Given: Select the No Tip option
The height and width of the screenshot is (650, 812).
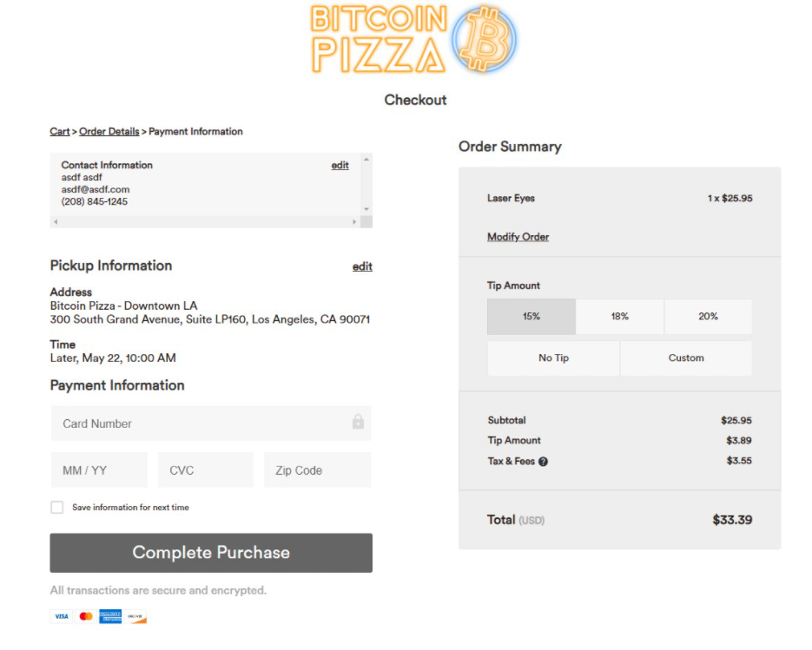Looking at the screenshot, I should click(553, 358).
